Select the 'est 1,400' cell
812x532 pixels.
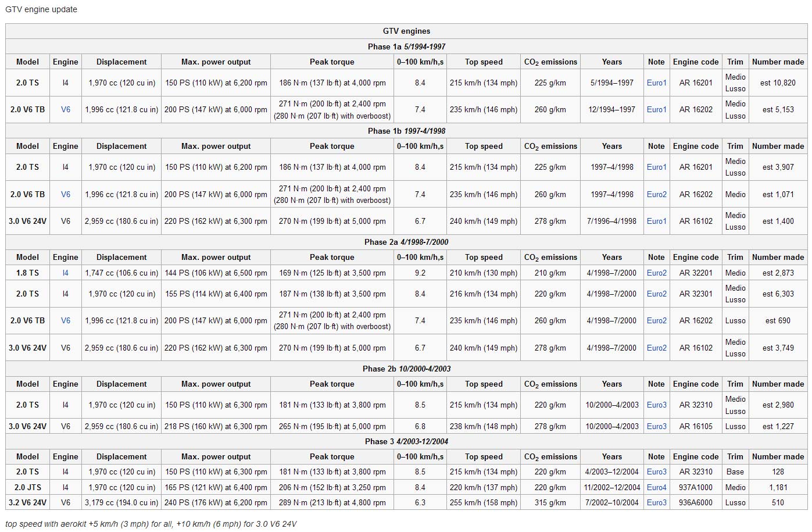tap(778, 221)
